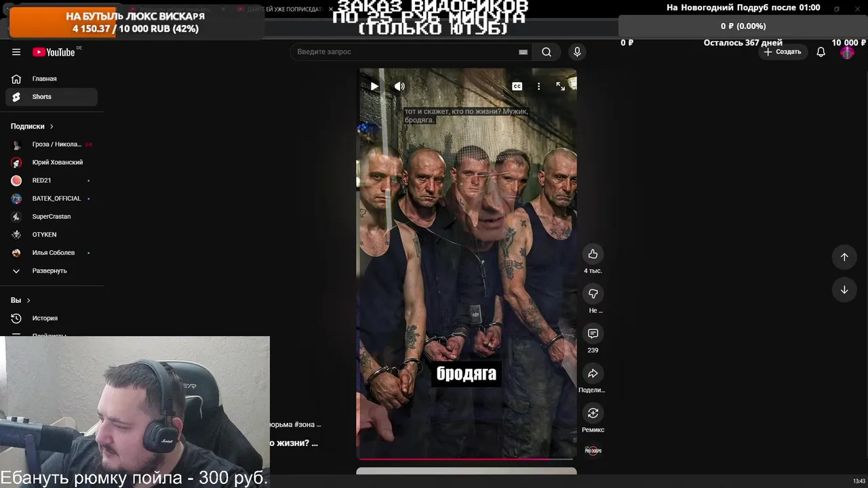
Task: Go to next Short with down arrow
Action: coord(844,290)
